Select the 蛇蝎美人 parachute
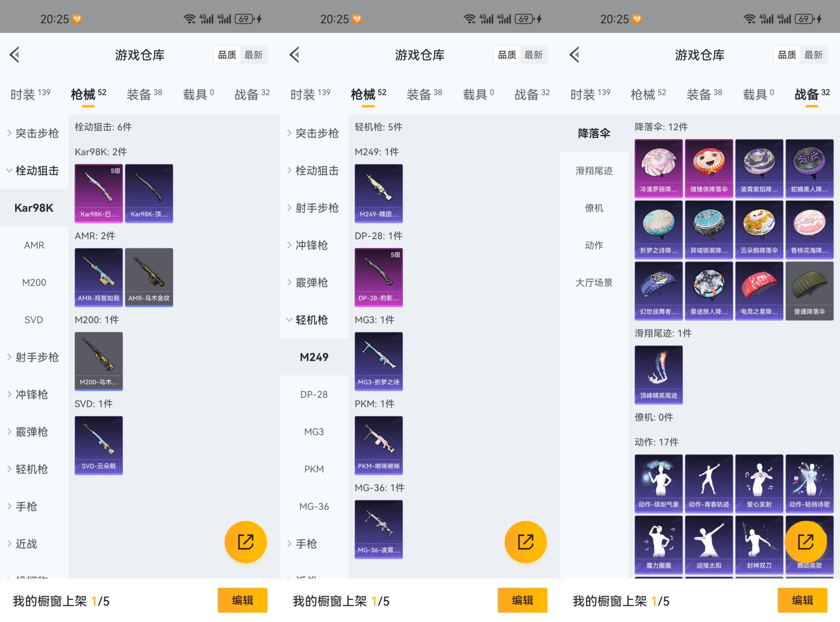 point(810,168)
